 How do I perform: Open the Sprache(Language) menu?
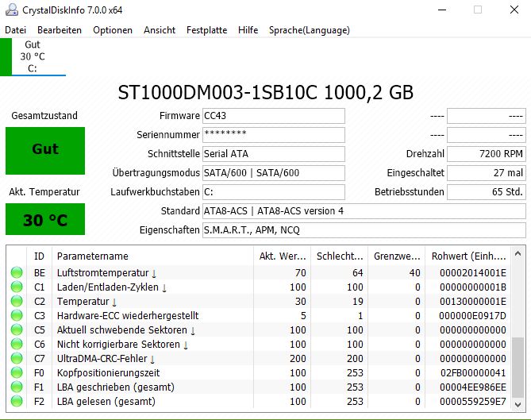click(x=310, y=30)
